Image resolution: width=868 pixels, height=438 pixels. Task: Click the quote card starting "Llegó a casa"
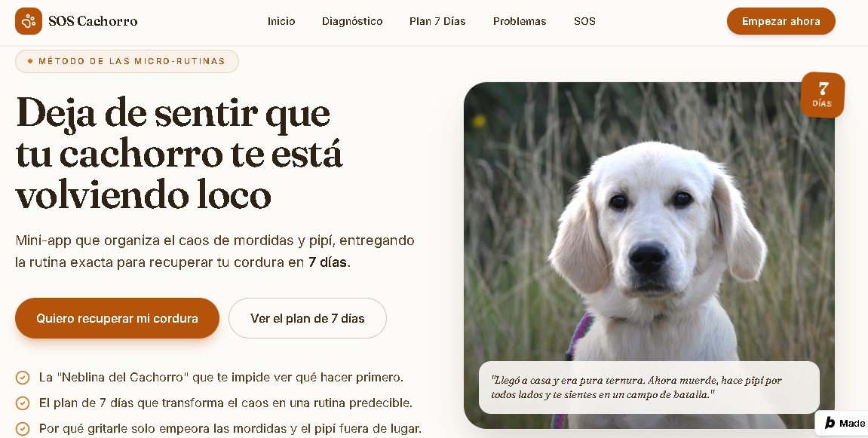pos(649,387)
